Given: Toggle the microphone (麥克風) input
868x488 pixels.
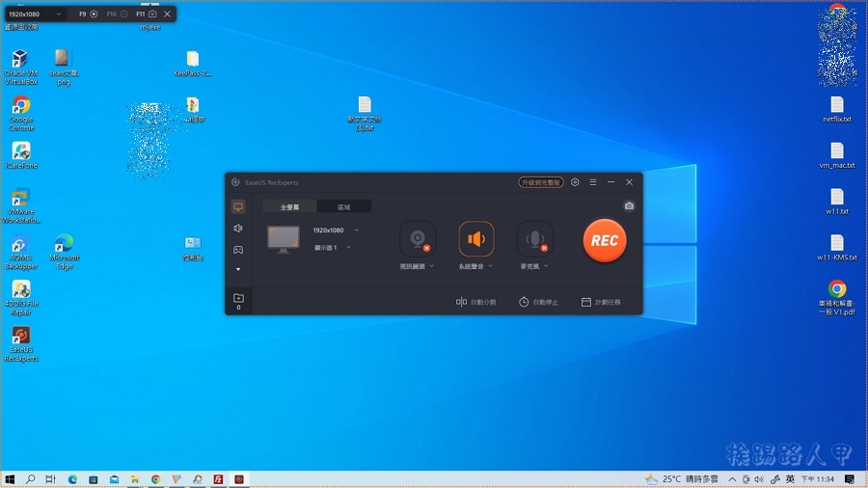Looking at the screenshot, I should [534, 239].
